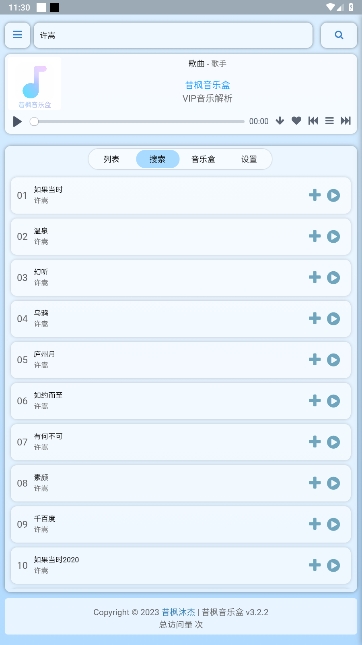Start playback with the main play button
The image size is (362, 645).
coord(17,121)
